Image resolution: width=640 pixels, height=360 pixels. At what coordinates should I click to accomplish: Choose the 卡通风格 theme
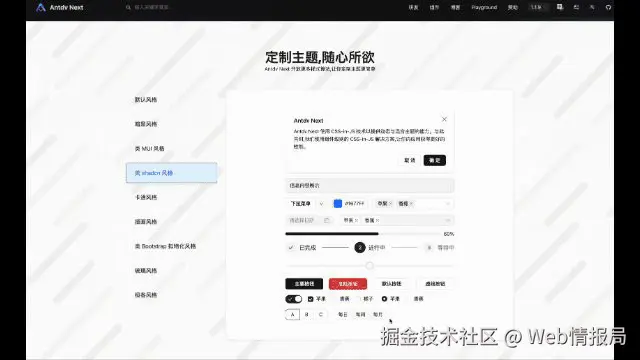(x=171, y=197)
